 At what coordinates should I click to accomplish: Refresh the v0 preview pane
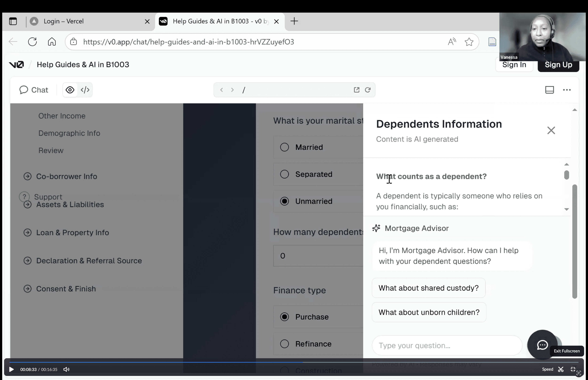(x=368, y=90)
